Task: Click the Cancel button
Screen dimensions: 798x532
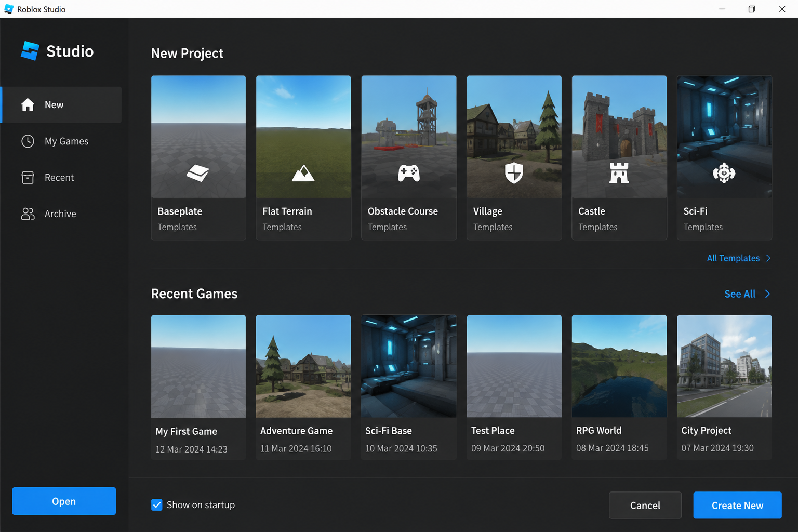Action: 645,506
